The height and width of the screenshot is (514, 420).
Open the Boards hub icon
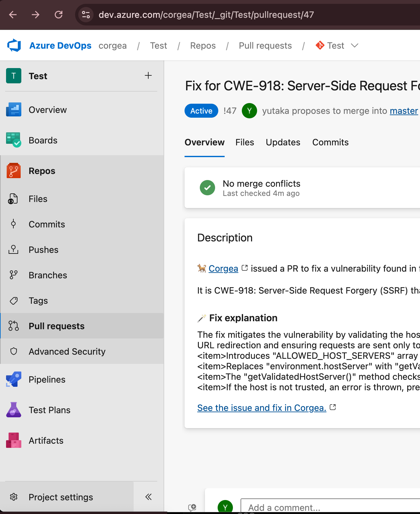point(14,140)
